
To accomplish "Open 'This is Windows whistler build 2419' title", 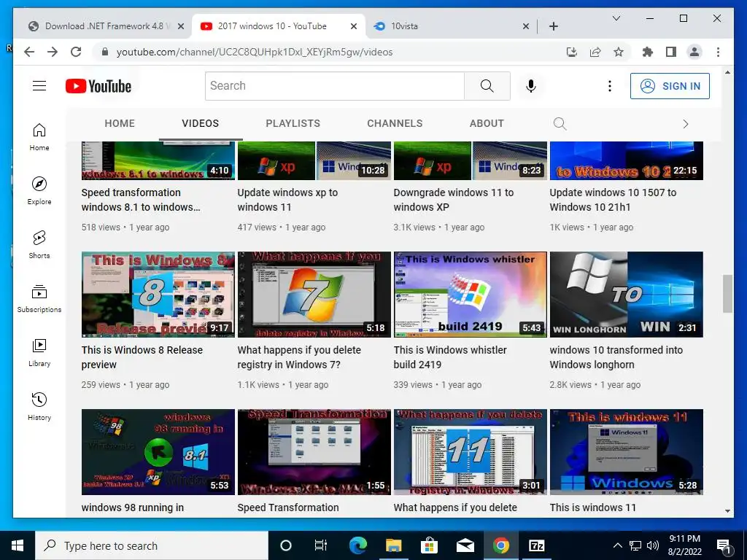I will click(450, 357).
